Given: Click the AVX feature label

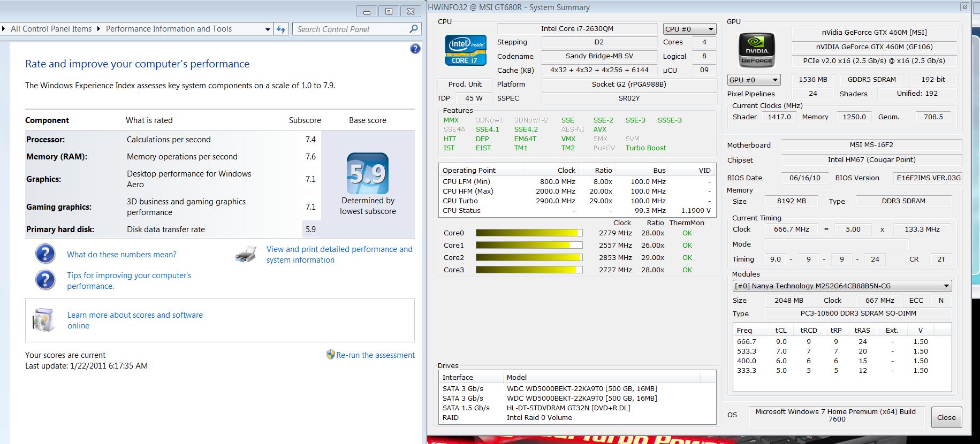Looking at the screenshot, I should tap(600, 129).
